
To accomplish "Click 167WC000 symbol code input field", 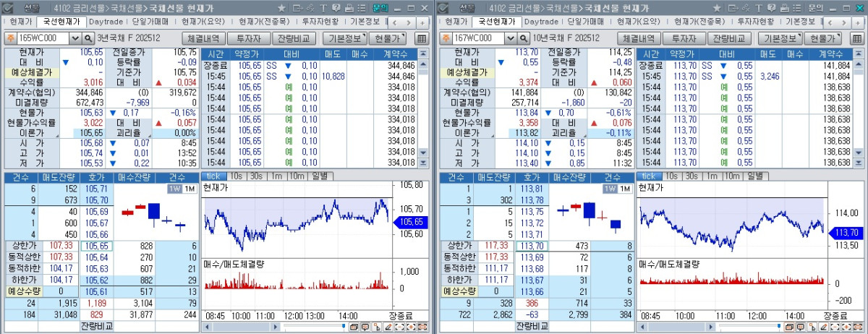I will tap(479, 38).
